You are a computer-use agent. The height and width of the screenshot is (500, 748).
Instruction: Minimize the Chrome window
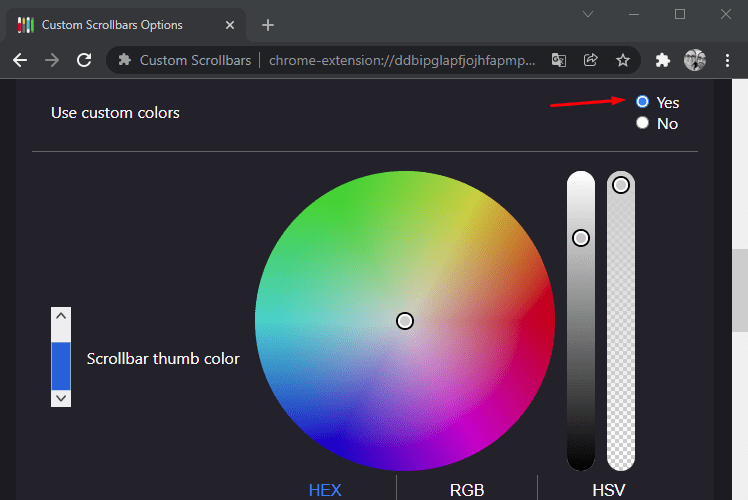click(x=634, y=14)
